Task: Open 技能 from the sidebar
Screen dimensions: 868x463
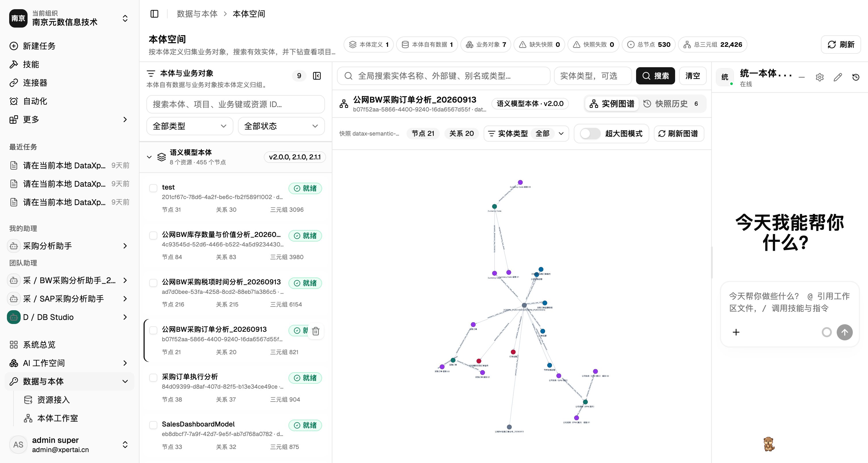Action: [x=31, y=64]
